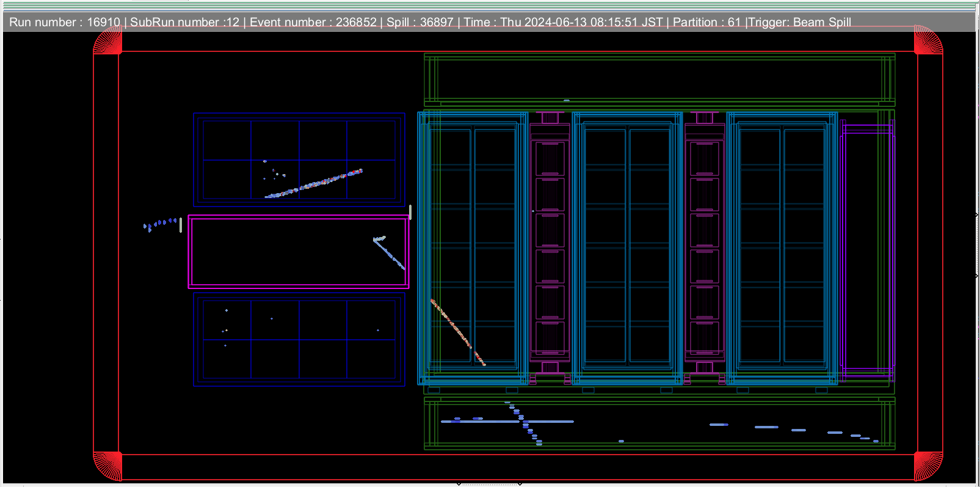Click the bottom-left red corner fan
This screenshot has width=980, height=487.
pos(109,466)
